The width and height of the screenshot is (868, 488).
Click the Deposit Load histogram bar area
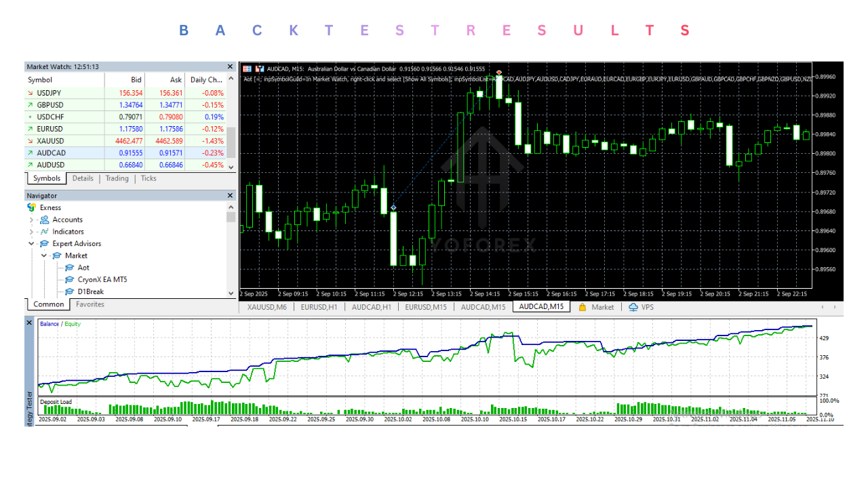point(271,410)
